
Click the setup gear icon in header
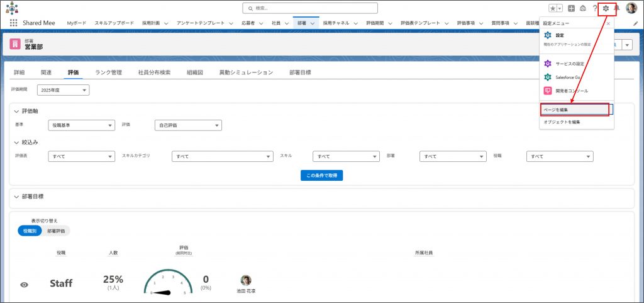(x=606, y=8)
